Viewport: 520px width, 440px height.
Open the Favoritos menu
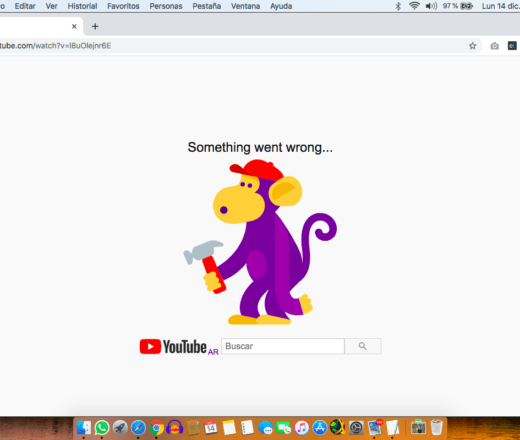click(x=123, y=6)
